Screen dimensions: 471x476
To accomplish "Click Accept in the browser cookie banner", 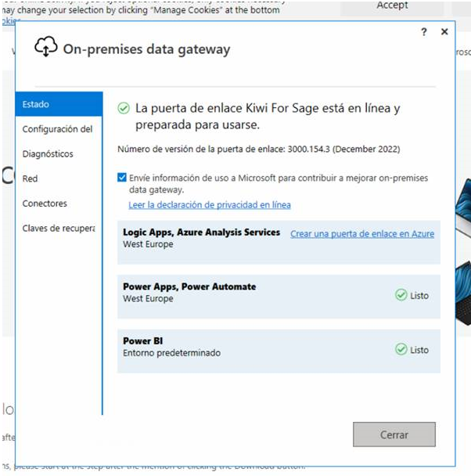I will click(x=392, y=5).
